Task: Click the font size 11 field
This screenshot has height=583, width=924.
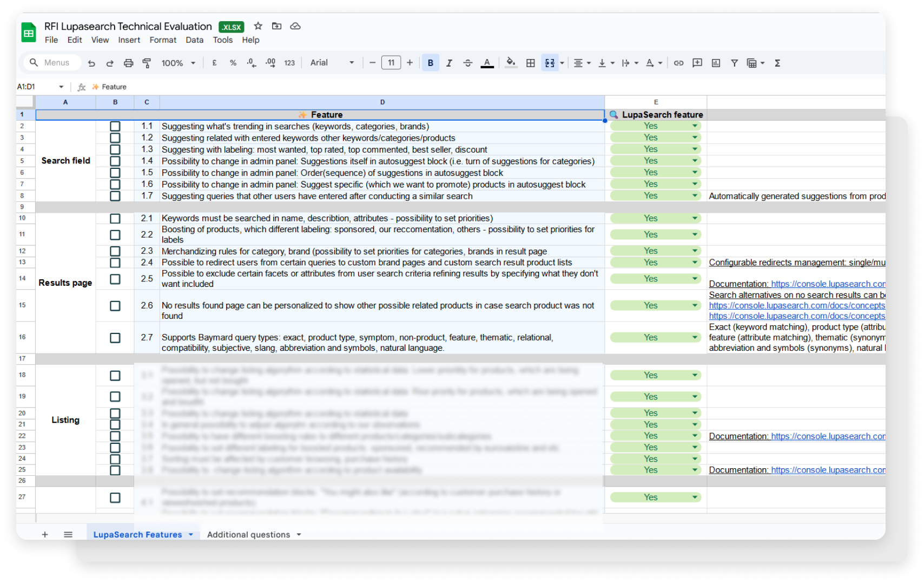Action: (x=391, y=63)
